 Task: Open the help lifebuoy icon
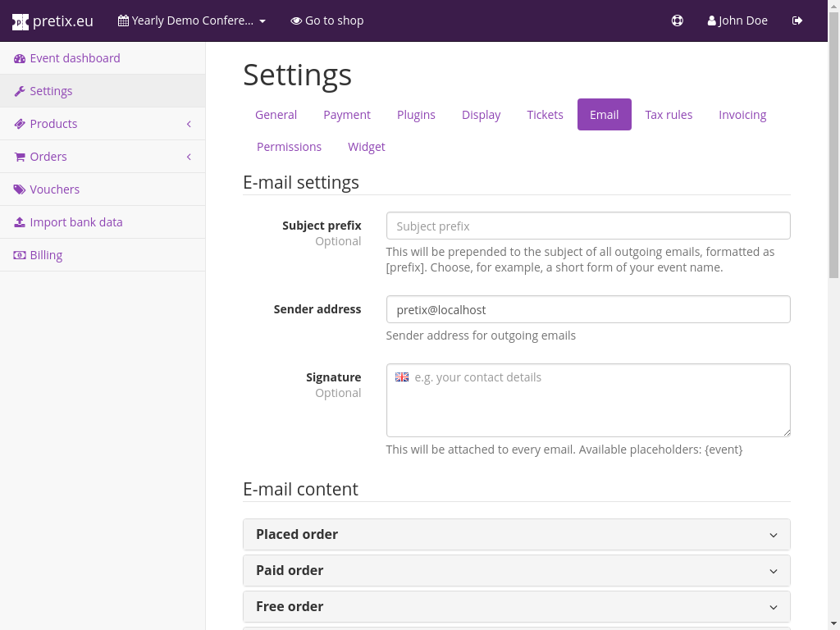[677, 21]
